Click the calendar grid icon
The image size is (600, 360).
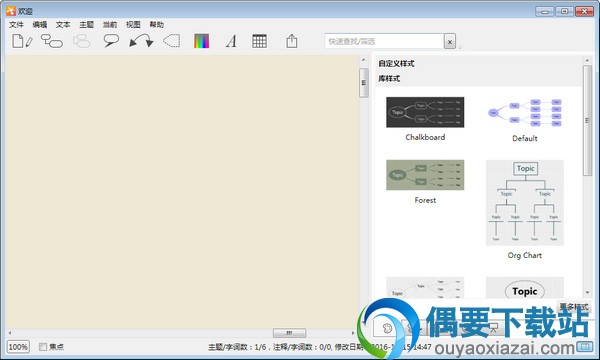pos(259,41)
